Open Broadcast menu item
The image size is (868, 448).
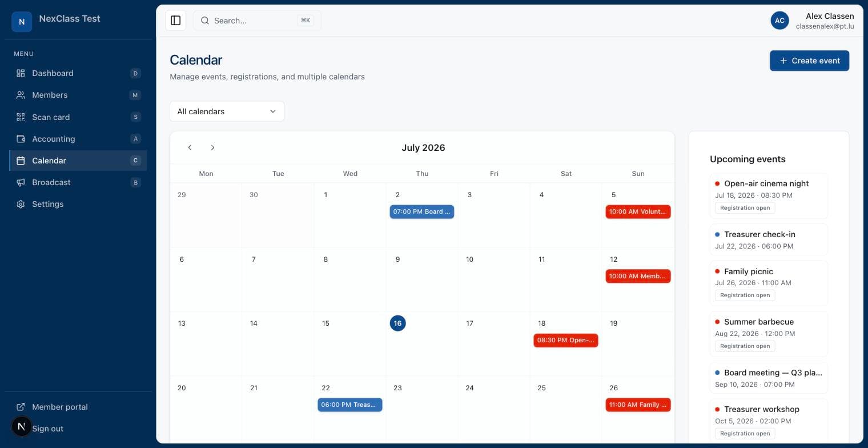point(78,182)
